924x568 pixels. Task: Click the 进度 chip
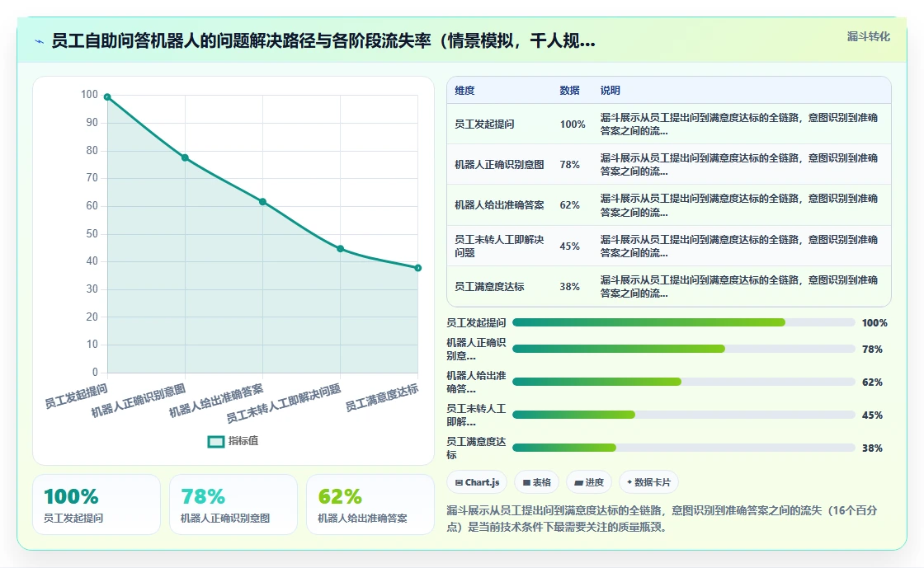589,482
